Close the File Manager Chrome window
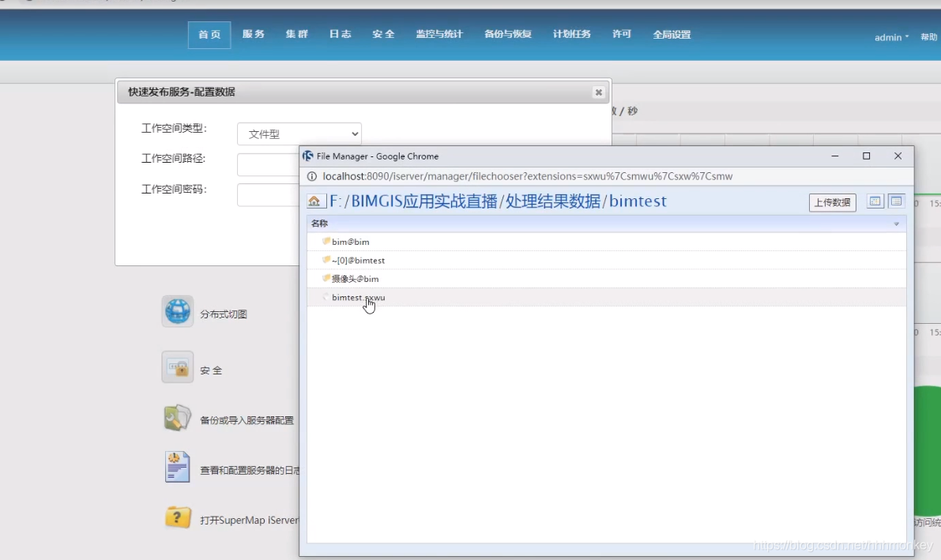The image size is (941, 560). [898, 156]
